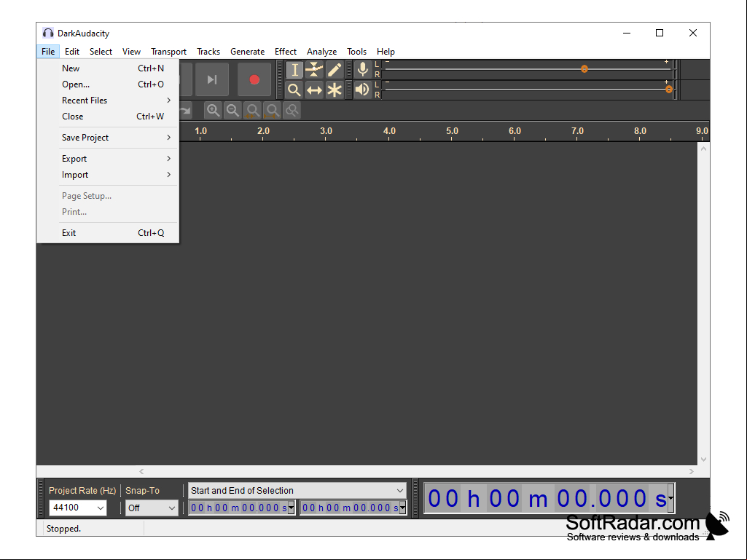Viewport: 747px width, 560px height.
Task: Select the Zoom magnifier tool
Action: click(x=294, y=90)
